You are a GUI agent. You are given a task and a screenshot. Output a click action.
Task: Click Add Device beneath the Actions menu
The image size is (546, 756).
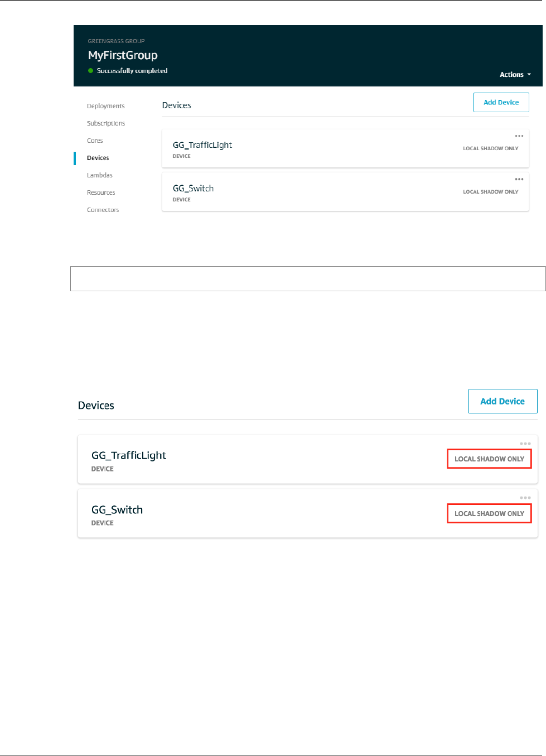coord(501,103)
